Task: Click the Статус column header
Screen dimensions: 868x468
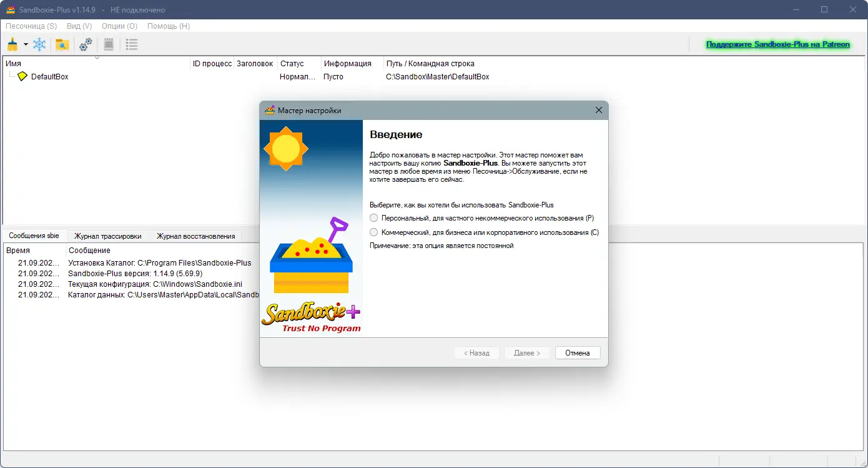Action: (x=299, y=64)
